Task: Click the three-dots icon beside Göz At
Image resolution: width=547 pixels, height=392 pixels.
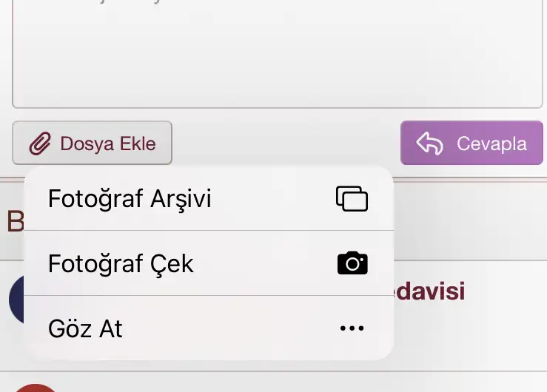Action: [x=352, y=328]
